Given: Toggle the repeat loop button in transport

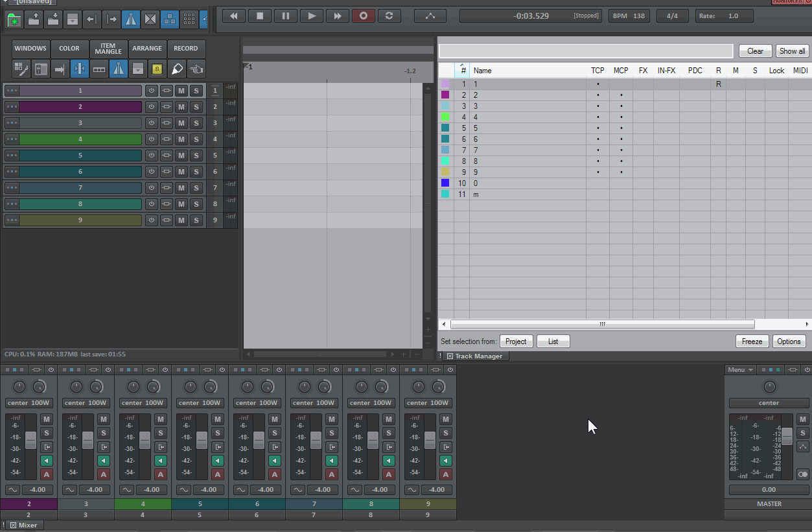Looking at the screenshot, I should pos(389,16).
